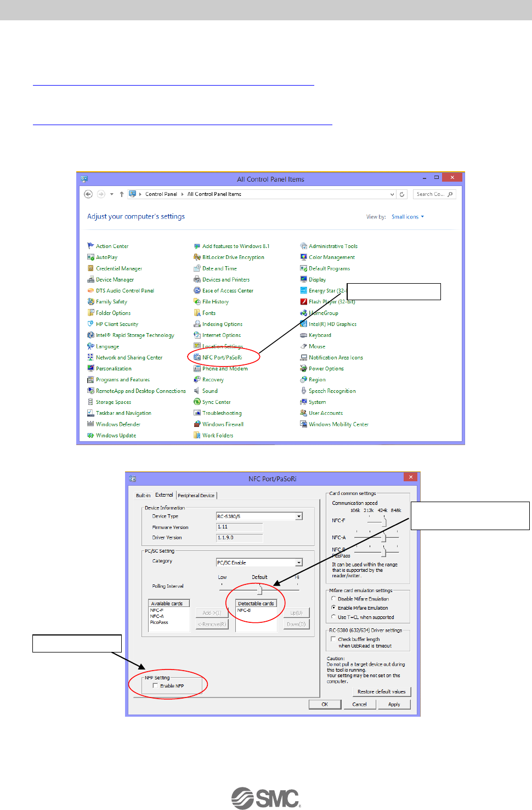Open recent locations arrow dropdown

pyautogui.click(x=111, y=194)
